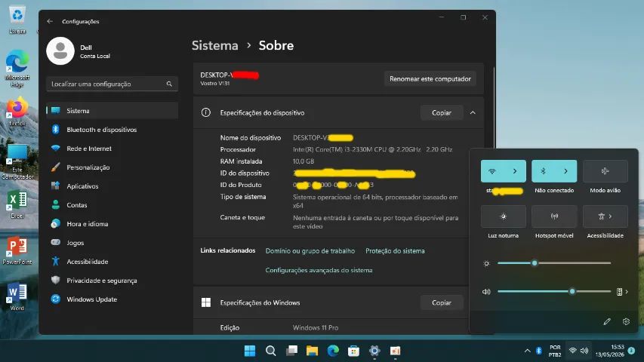Open PowerPoint desktop shortcut
This screenshot has height=362, width=644.
point(17,250)
